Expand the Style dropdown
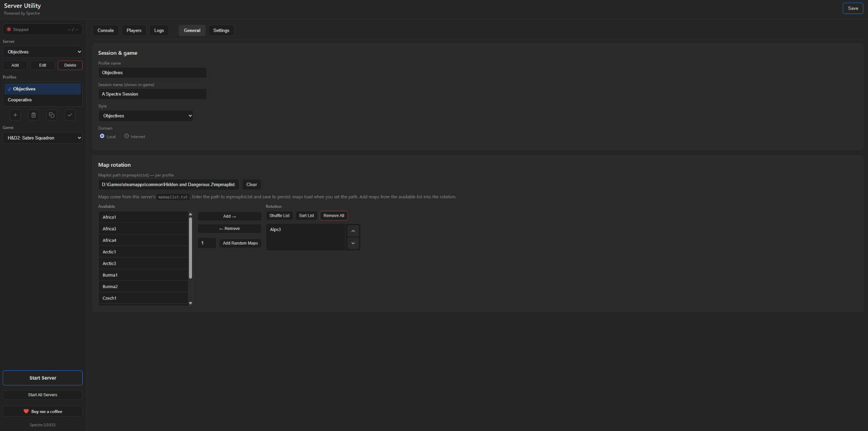The height and width of the screenshot is (431, 868). (146, 116)
